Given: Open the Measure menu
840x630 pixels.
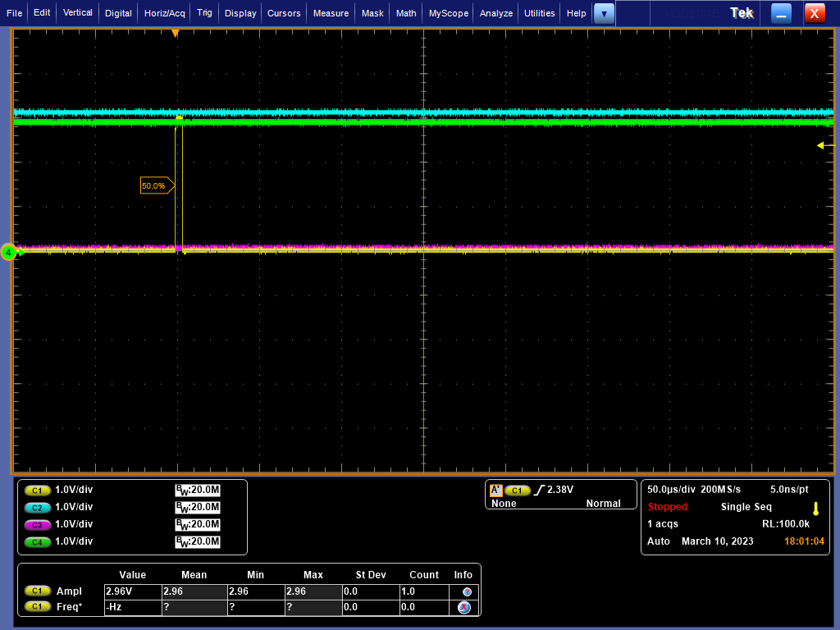Looking at the screenshot, I should 331,13.
